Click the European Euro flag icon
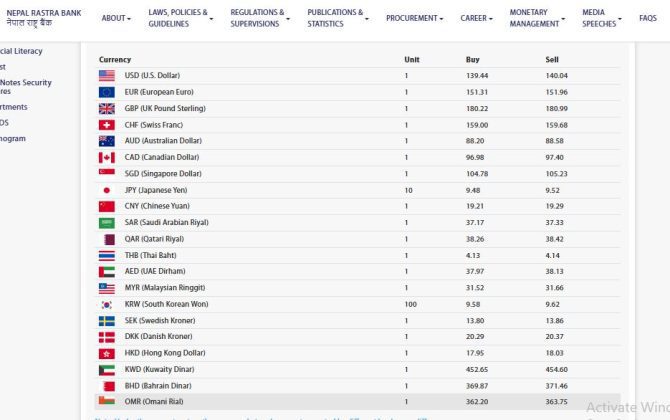This screenshot has height=420, width=670. click(107, 92)
